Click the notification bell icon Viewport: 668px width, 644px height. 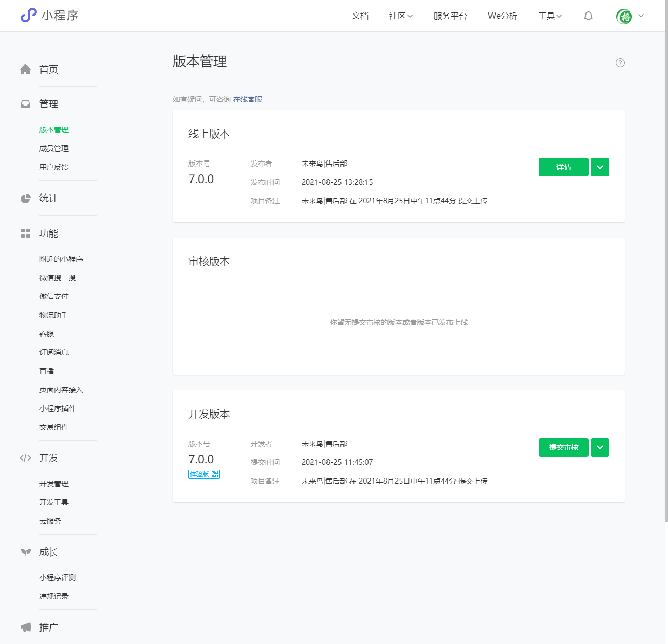[x=588, y=16]
